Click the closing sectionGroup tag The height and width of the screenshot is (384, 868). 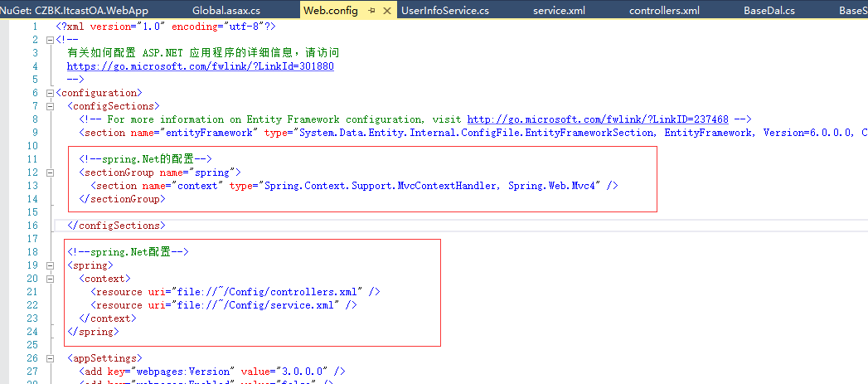[x=123, y=200]
